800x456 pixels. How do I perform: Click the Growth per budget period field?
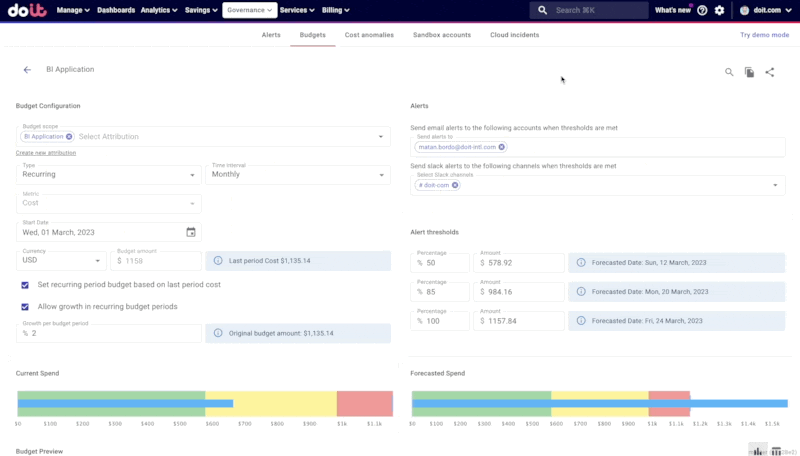pyautogui.click(x=108, y=333)
